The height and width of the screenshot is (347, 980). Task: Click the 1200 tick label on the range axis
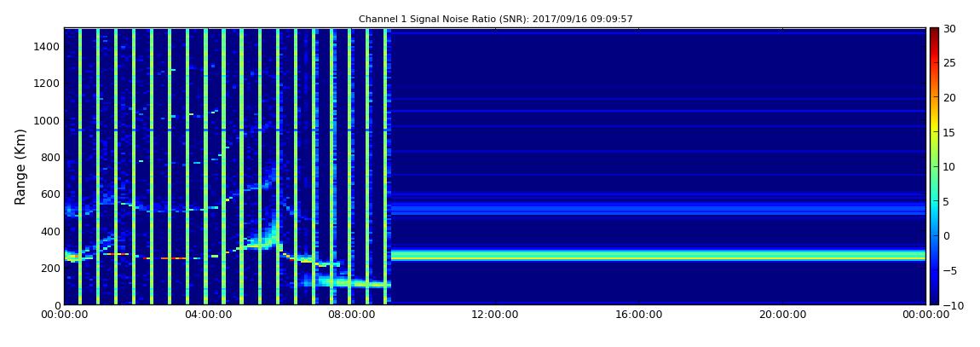click(48, 84)
